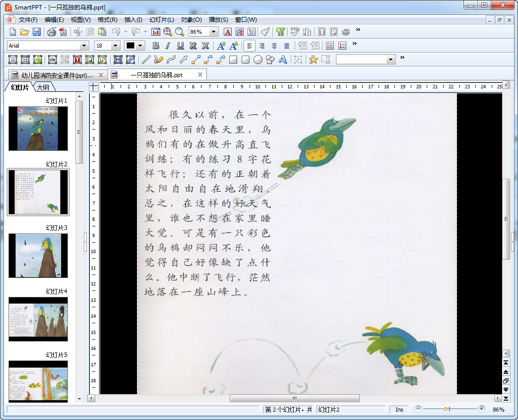Click zoom out minus button in status bar
The width and height of the screenshot is (518, 420).
pyautogui.click(x=418, y=409)
